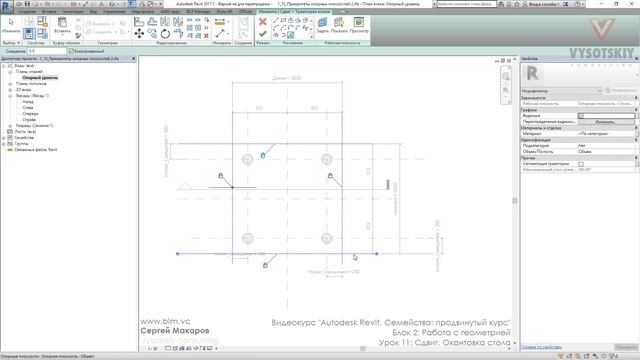This screenshot has width=640, height=360.
Task: Select the Line draw tool
Action: coord(276,20)
